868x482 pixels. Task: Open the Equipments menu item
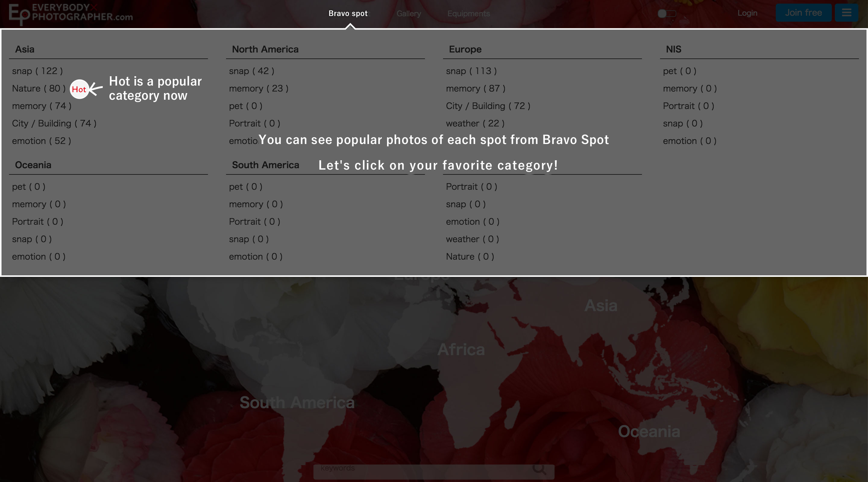coord(468,14)
